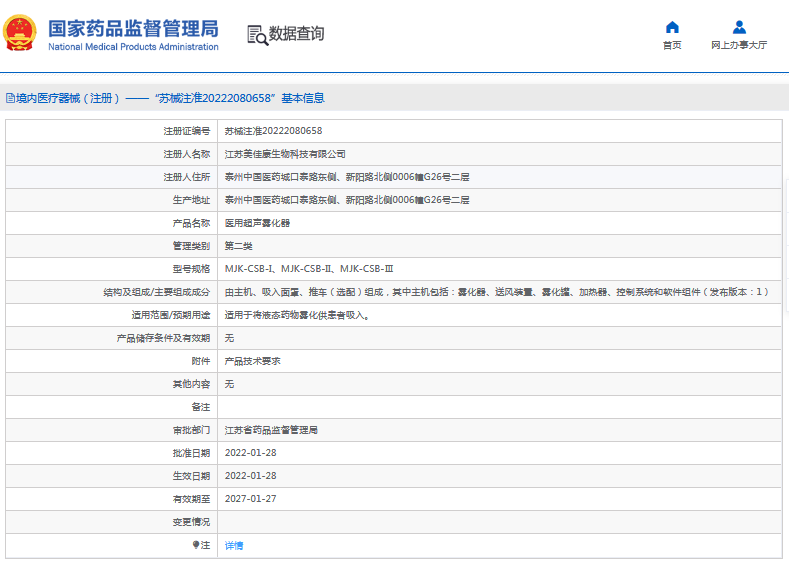This screenshot has height=563, width=789.
Task: Click product name 医用超声雾化器 value
Action: 257,223
